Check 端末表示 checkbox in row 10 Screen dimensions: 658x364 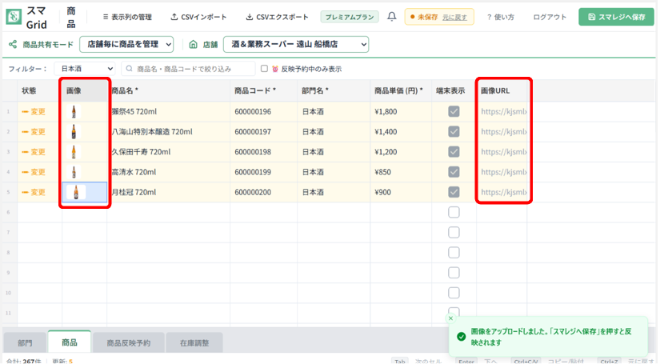pyautogui.click(x=454, y=293)
